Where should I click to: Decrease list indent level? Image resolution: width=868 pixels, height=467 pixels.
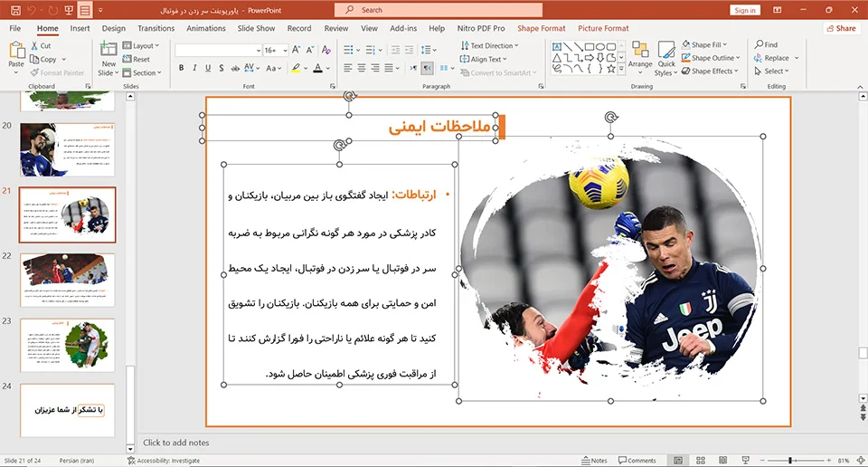pos(395,50)
